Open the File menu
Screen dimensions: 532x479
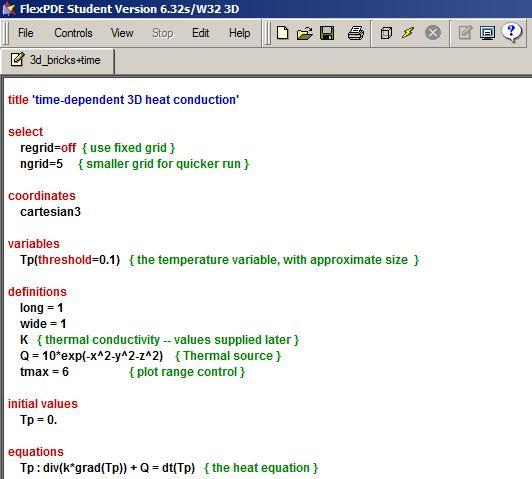(25, 33)
